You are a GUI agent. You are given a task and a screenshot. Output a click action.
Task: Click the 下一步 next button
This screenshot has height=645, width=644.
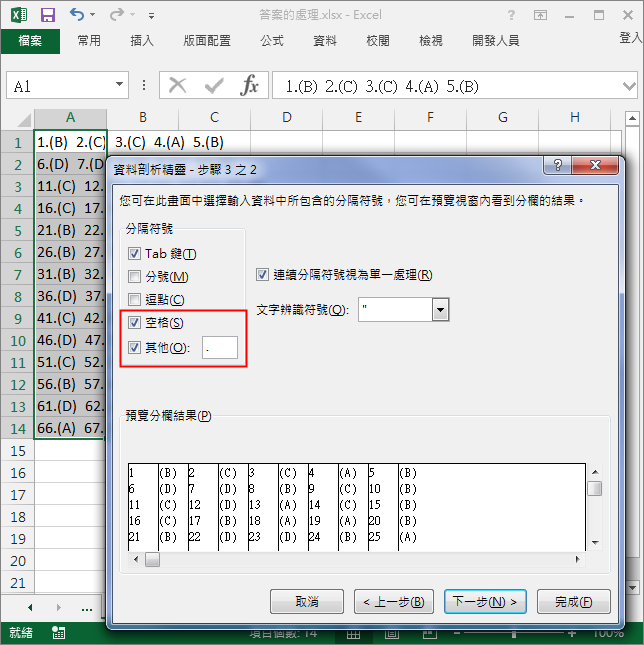click(x=485, y=602)
